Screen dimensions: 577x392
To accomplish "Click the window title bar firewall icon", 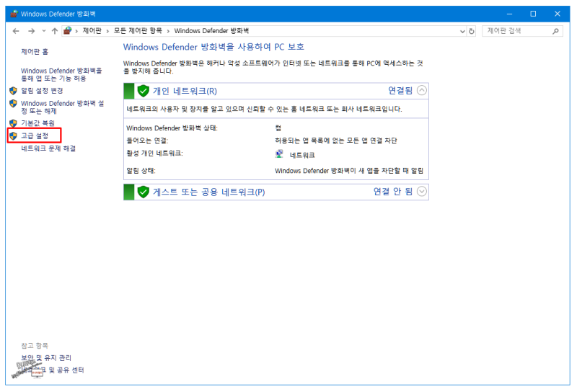I will point(14,14).
